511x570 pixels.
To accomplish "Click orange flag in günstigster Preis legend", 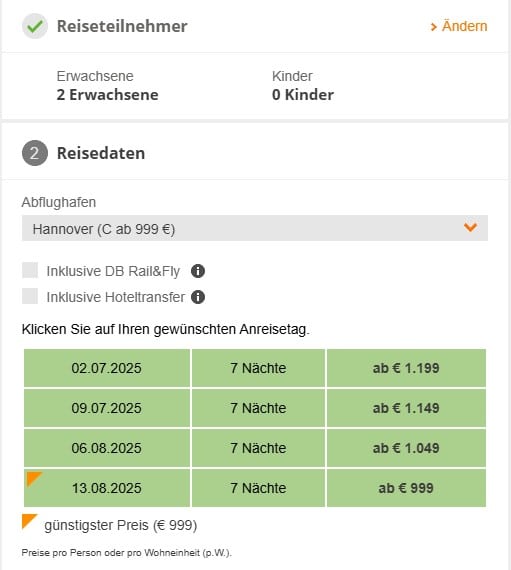I will pos(29,521).
